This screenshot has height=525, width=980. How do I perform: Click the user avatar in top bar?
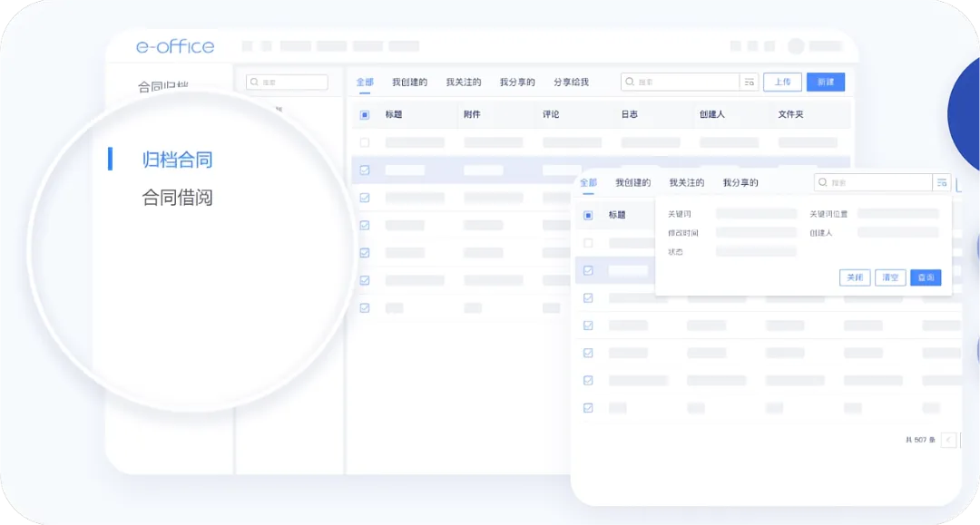(796, 46)
